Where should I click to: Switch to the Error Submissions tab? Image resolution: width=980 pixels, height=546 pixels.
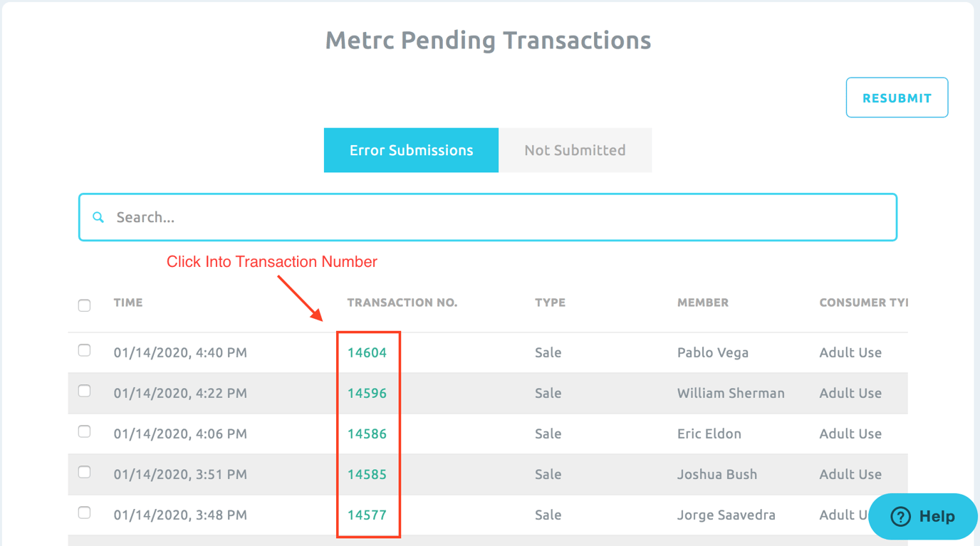click(x=411, y=150)
